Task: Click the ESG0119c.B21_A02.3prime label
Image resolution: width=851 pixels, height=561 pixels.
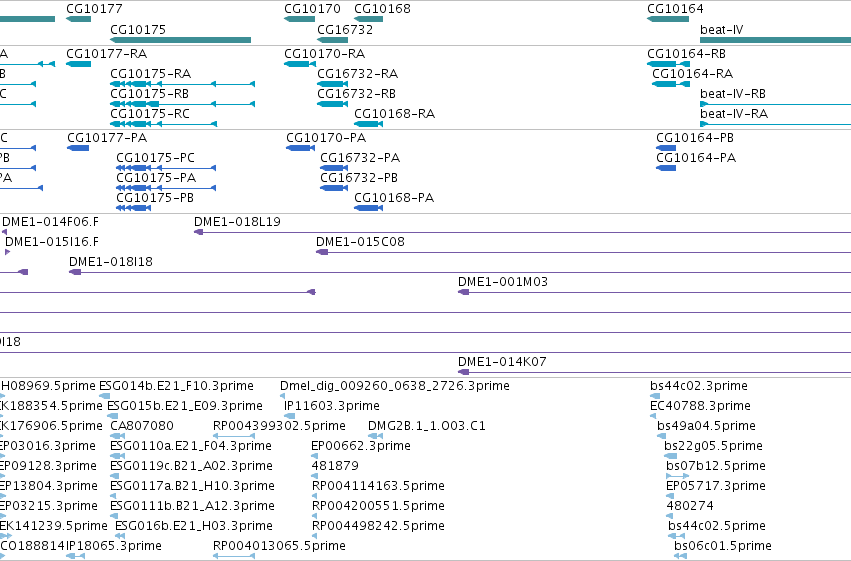Action: [192, 466]
